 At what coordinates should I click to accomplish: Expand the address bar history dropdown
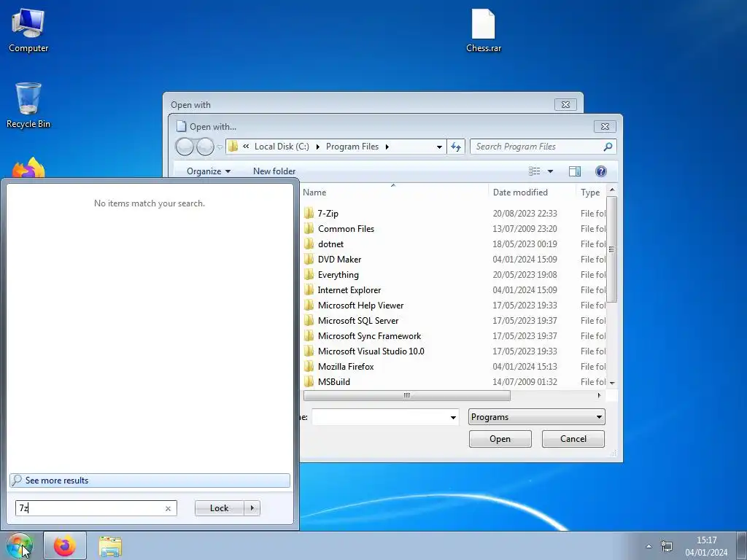tap(439, 147)
